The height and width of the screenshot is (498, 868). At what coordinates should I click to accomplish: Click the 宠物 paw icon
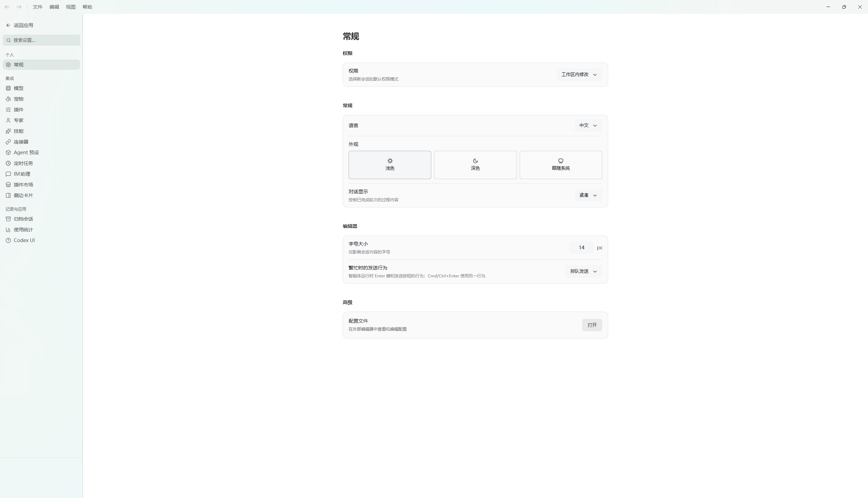click(8, 99)
